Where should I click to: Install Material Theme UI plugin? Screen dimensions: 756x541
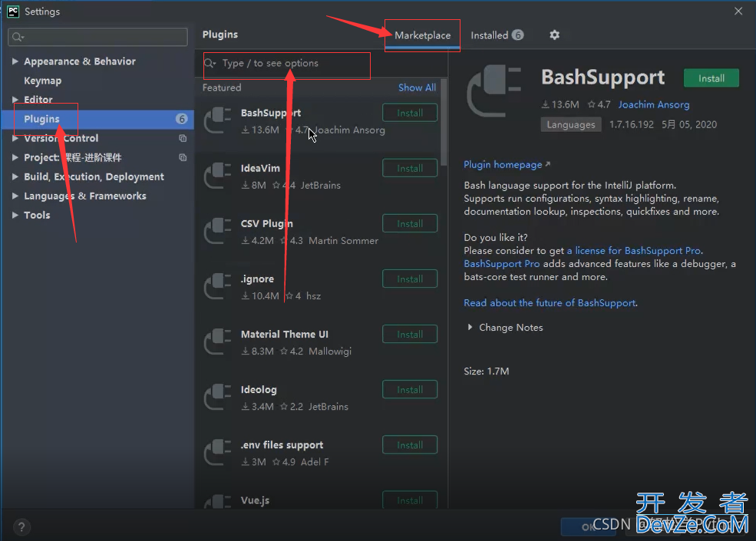pos(410,335)
